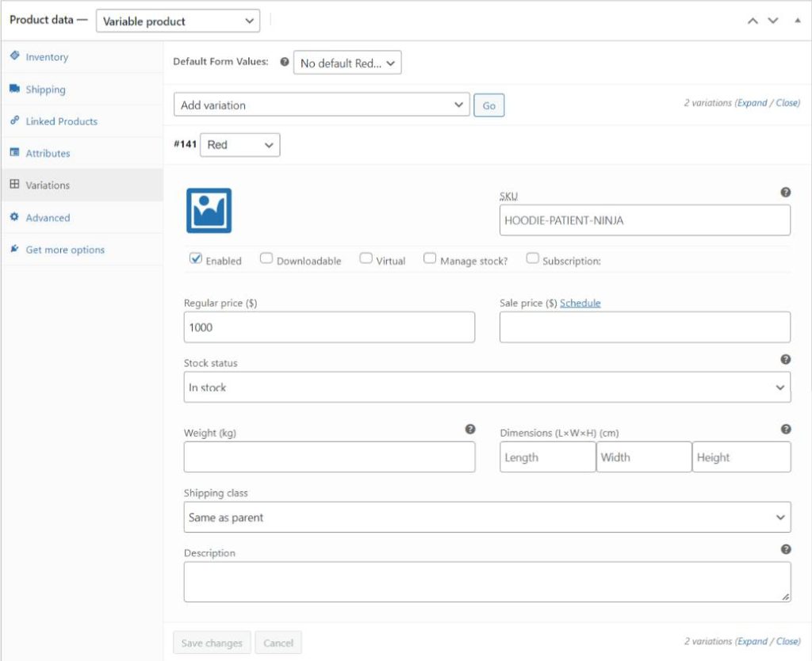Switch to the Variations tab
The height and width of the screenshot is (661, 812).
coord(14,185)
